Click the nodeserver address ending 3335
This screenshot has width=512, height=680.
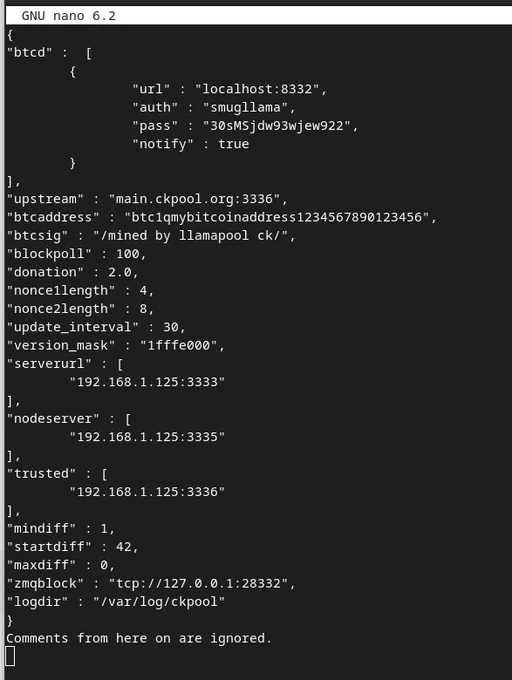pyautogui.click(x=147, y=437)
